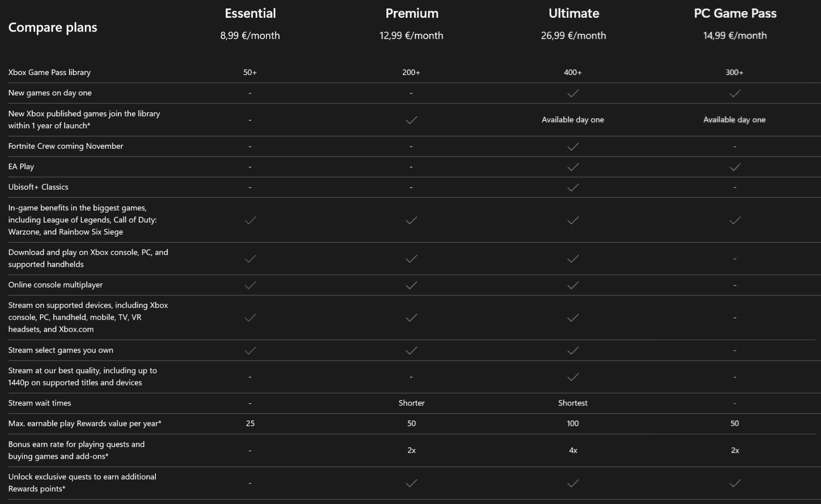Click Premium checkmark for Download and play row
This screenshot has width=821, height=504.
click(x=412, y=258)
